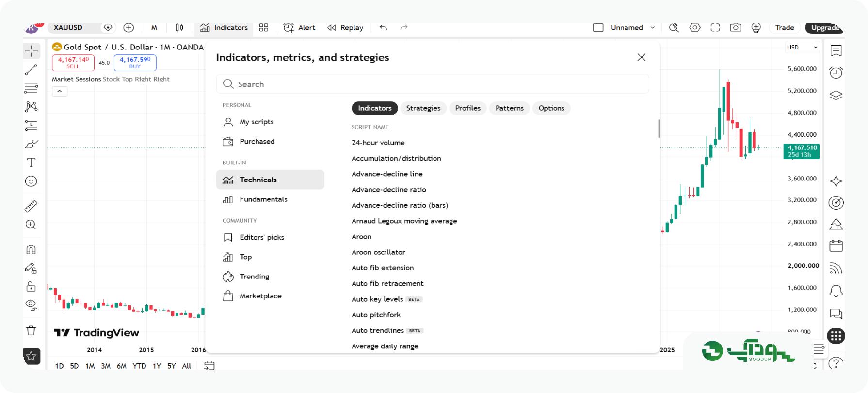
Task: Open the emoji icons tool
Action: (32, 181)
